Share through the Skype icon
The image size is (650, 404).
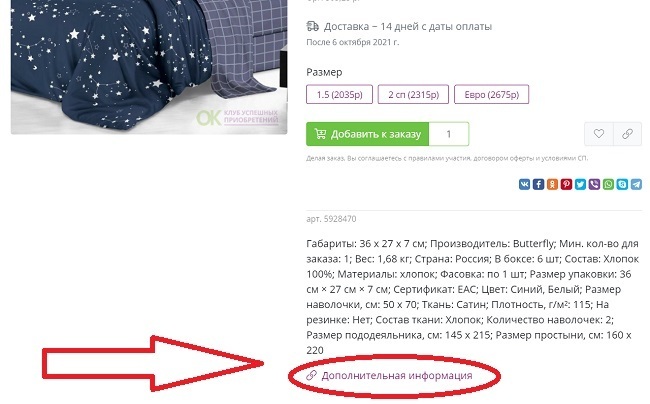pyautogui.click(x=622, y=184)
